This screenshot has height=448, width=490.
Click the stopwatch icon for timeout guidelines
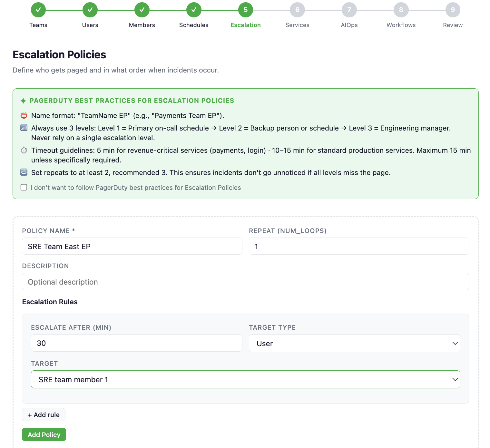click(x=24, y=150)
